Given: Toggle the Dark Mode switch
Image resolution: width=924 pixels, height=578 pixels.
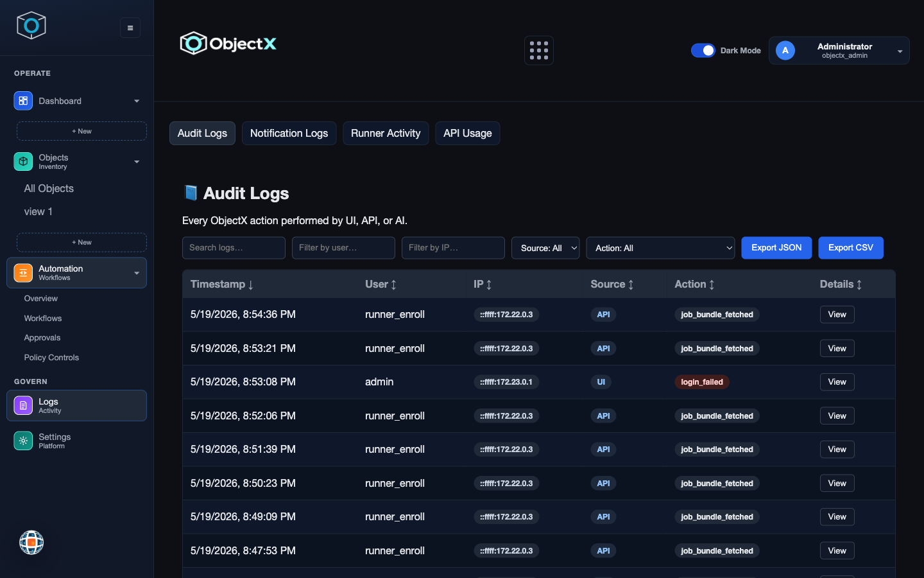Looking at the screenshot, I should point(703,50).
